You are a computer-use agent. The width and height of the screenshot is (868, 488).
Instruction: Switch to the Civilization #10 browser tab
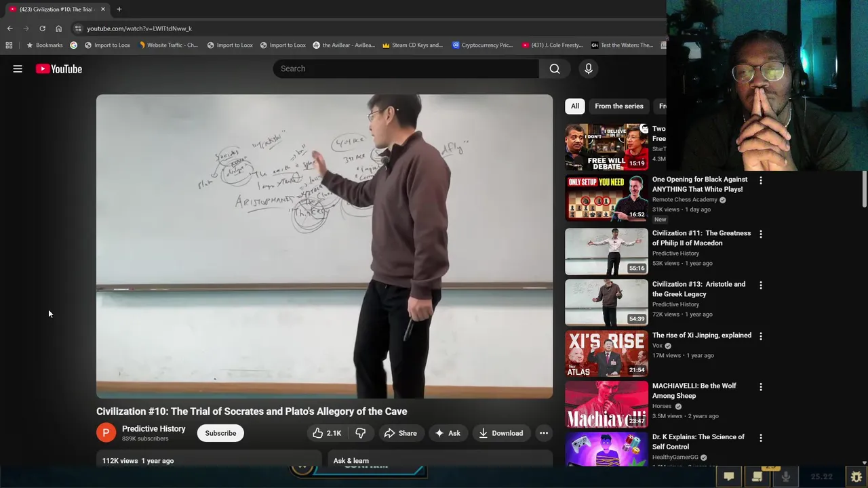pos(56,9)
